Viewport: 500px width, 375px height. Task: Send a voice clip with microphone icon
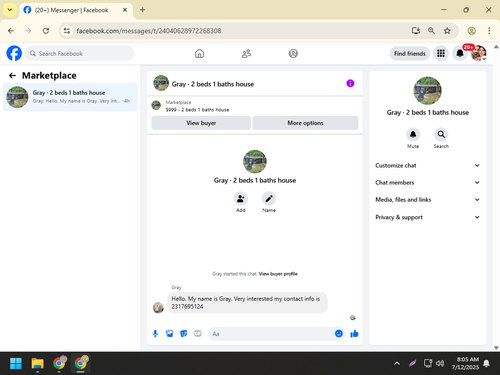click(x=155, y=333)
